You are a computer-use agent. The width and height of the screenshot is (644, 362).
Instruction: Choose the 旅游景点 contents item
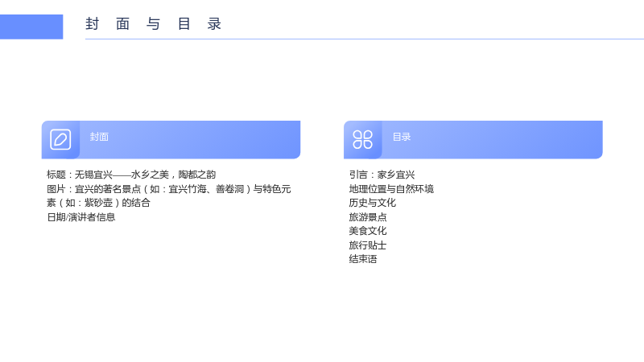pyautogui.click(x=368, y=217)
